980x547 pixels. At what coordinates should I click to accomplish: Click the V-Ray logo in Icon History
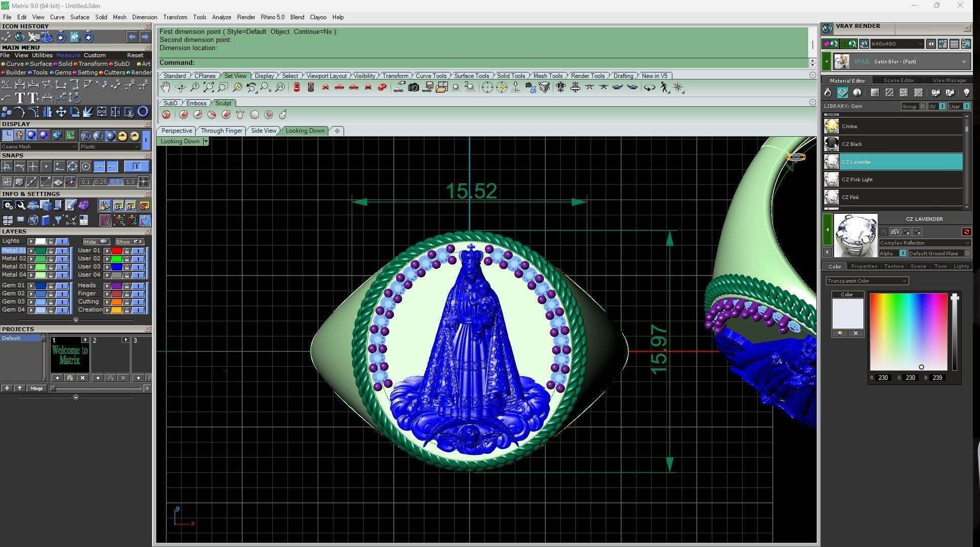pyautogui.click(x=20, y=36)
